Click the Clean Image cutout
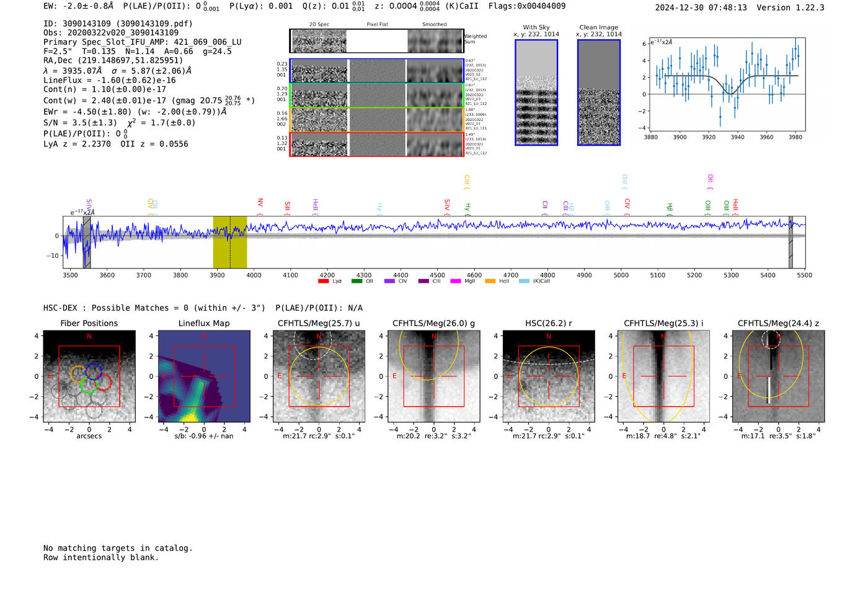This screenshot has width=868, height=591. (x=599, y=92)
